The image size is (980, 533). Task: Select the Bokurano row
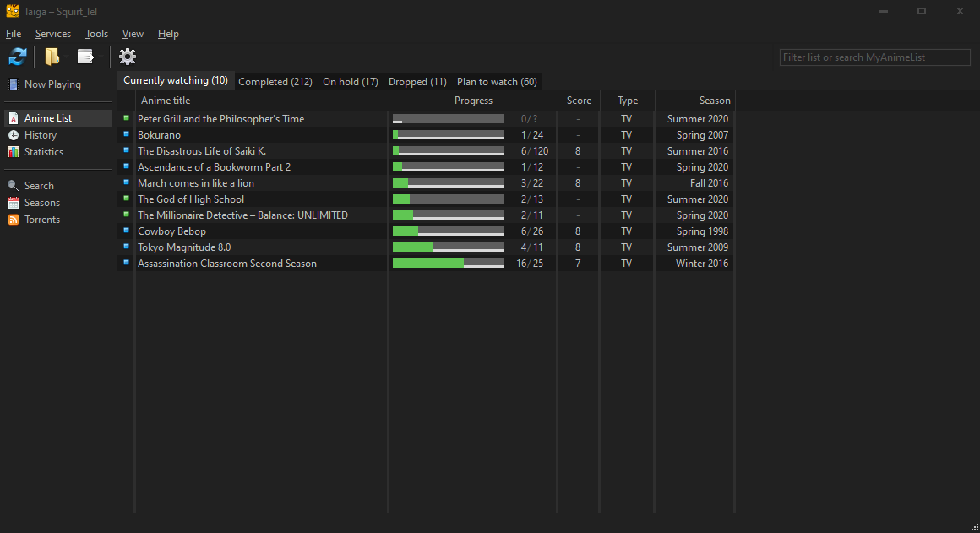(x=427, y=135)
